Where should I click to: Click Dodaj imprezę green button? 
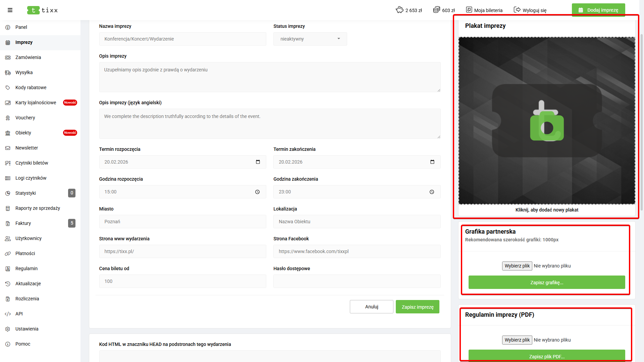click(x=598, y=10)
